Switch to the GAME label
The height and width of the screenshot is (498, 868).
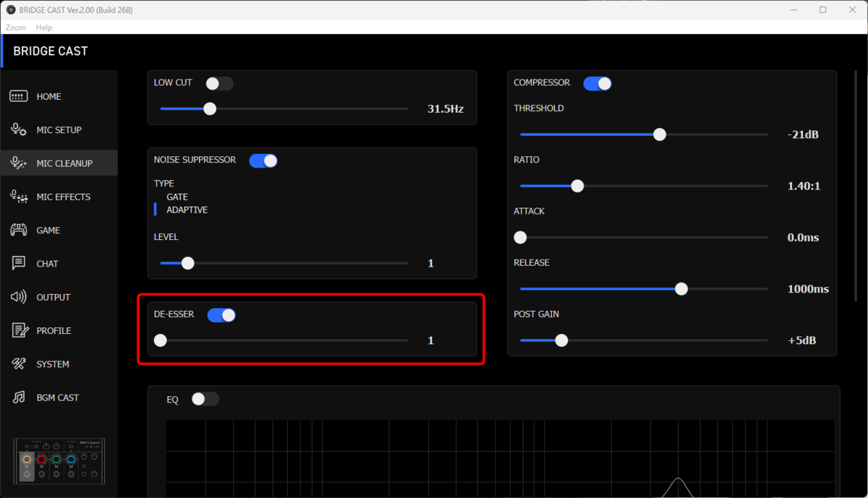48,231
